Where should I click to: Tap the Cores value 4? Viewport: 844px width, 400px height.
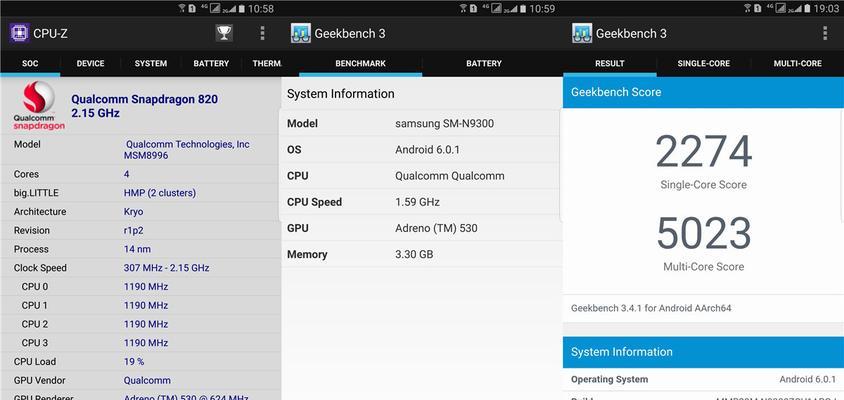[126, 174]
